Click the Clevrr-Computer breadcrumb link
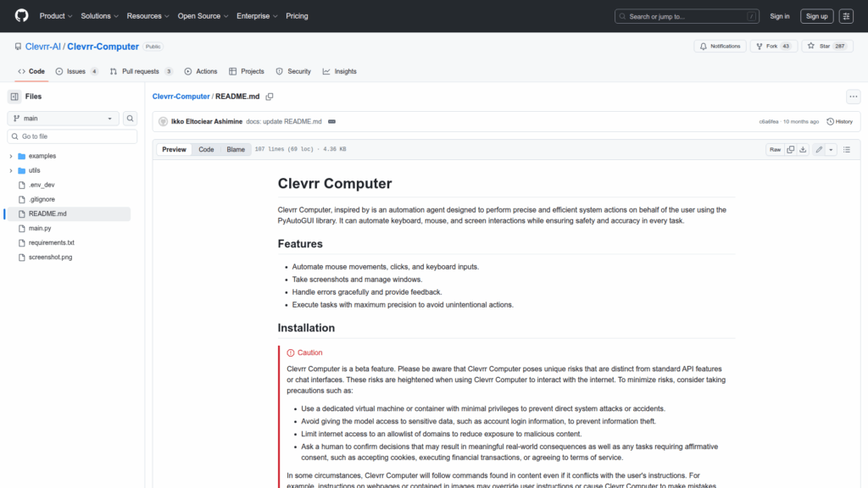Image resolution: width=868 pixels, height=488 pixels. click(181, 97)
